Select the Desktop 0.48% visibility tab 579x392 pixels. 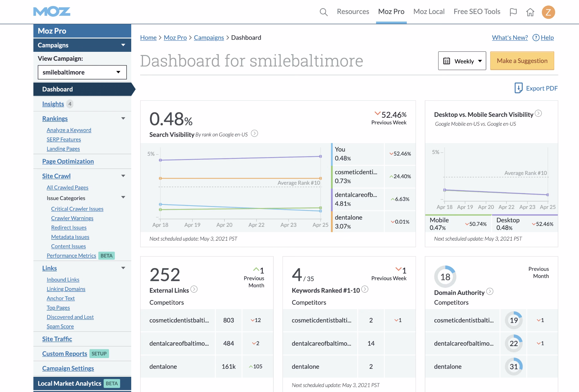pyautogui.click(x=525, y=223)
